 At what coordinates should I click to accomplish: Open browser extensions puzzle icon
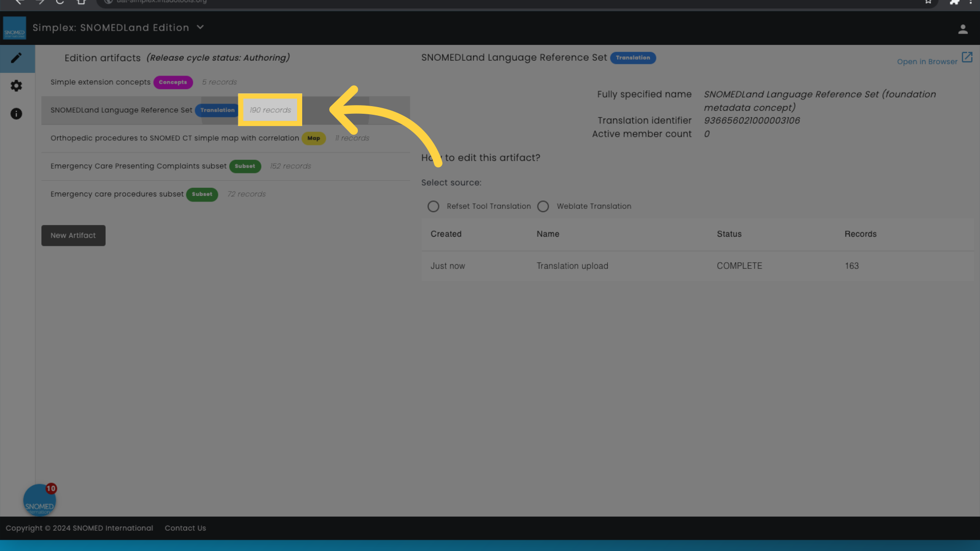pos(953,2)
